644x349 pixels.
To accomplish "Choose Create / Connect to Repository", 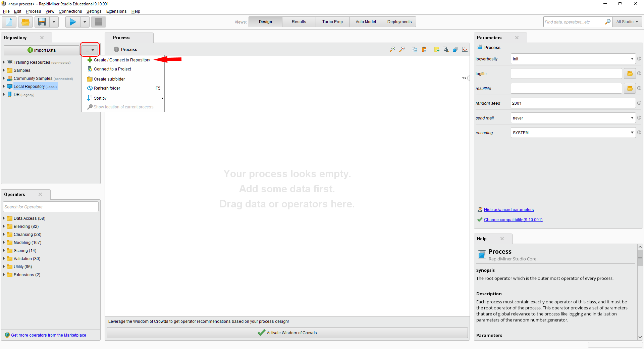I will (123, 60).
